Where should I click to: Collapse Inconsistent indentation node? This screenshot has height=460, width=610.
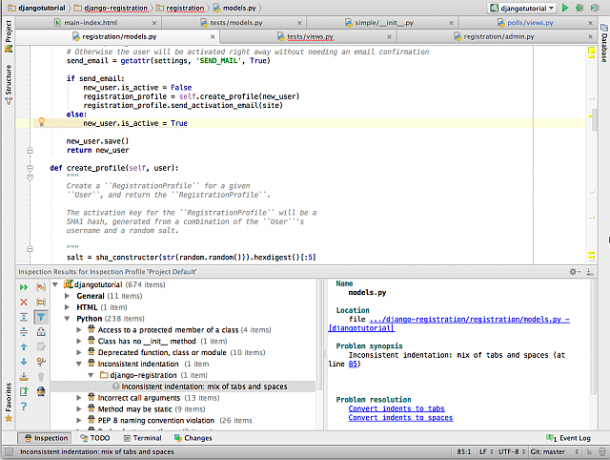pos(79,364)
